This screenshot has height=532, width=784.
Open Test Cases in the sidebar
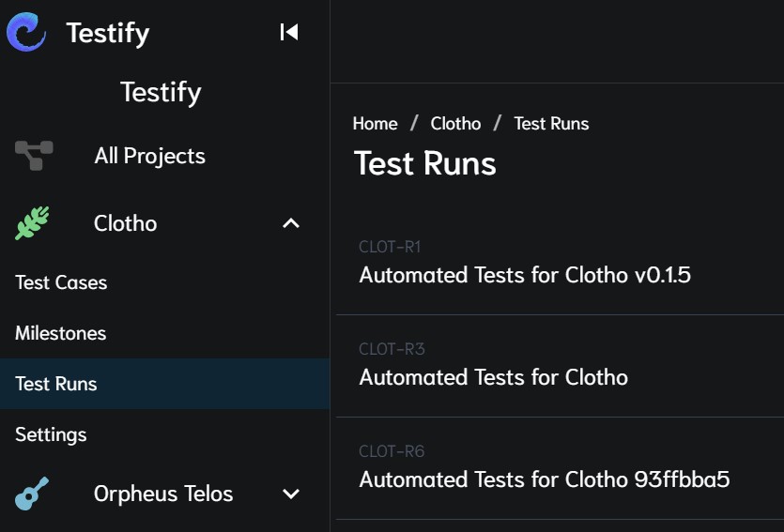tap(61, 282)
